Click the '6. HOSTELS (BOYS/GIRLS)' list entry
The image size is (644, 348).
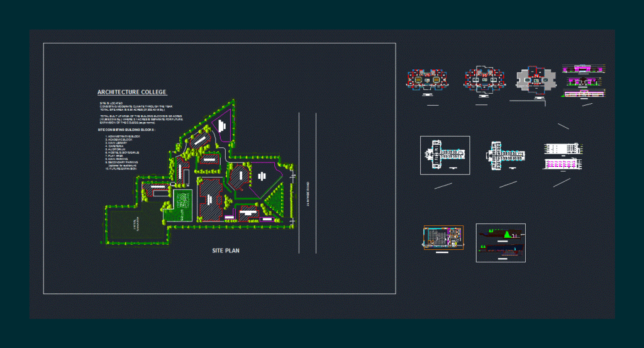point(122,152)
